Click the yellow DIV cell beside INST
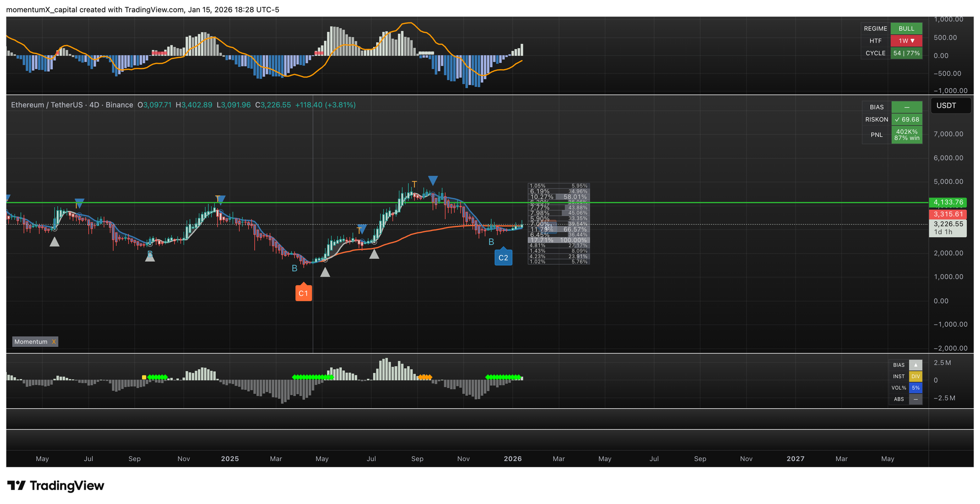This screenshot has height=504, width=980. click(x=915, y=377)
